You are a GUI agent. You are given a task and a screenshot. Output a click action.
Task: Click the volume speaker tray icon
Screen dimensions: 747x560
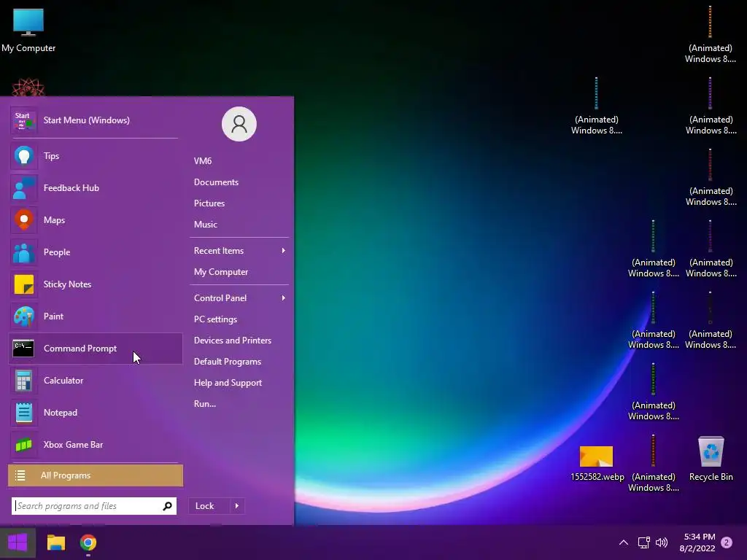click(662, 542)
